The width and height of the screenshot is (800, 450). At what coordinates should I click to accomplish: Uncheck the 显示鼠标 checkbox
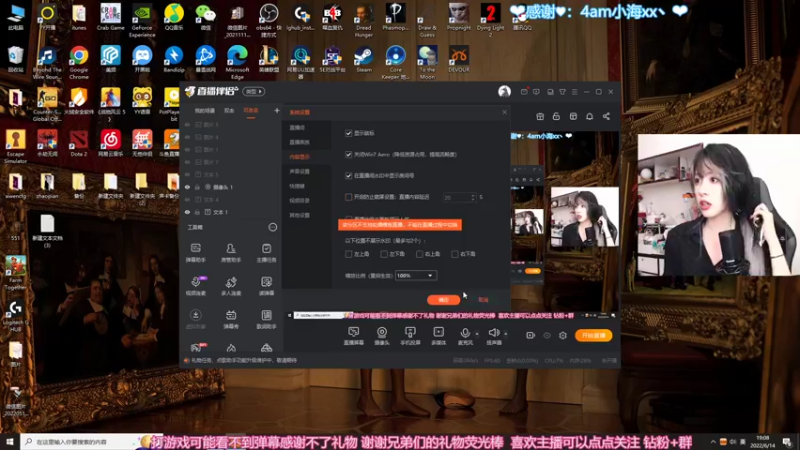tap(348, 133)
